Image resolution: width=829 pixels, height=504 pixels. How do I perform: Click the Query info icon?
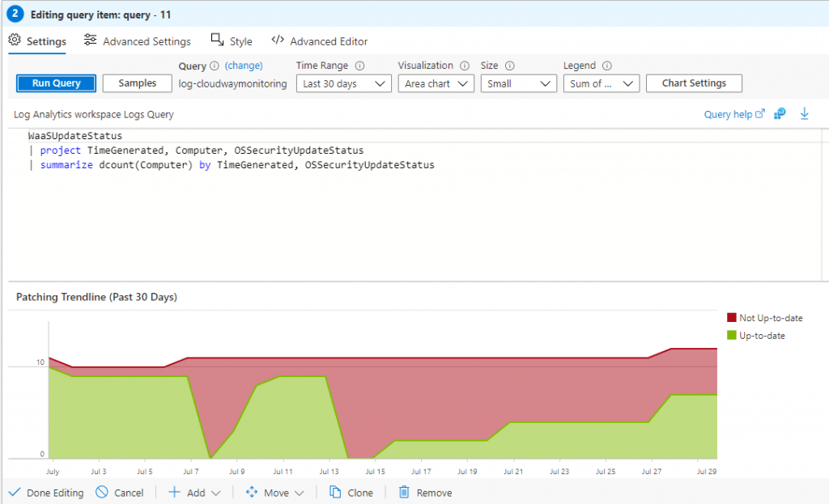214,66
